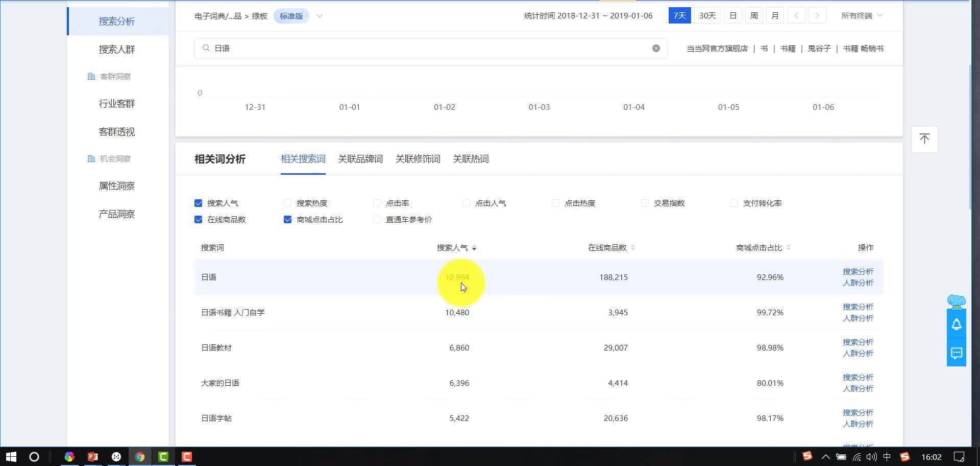Go to the next time period arrow
This screenshot has height=466, width=980.
coord(817,16)
